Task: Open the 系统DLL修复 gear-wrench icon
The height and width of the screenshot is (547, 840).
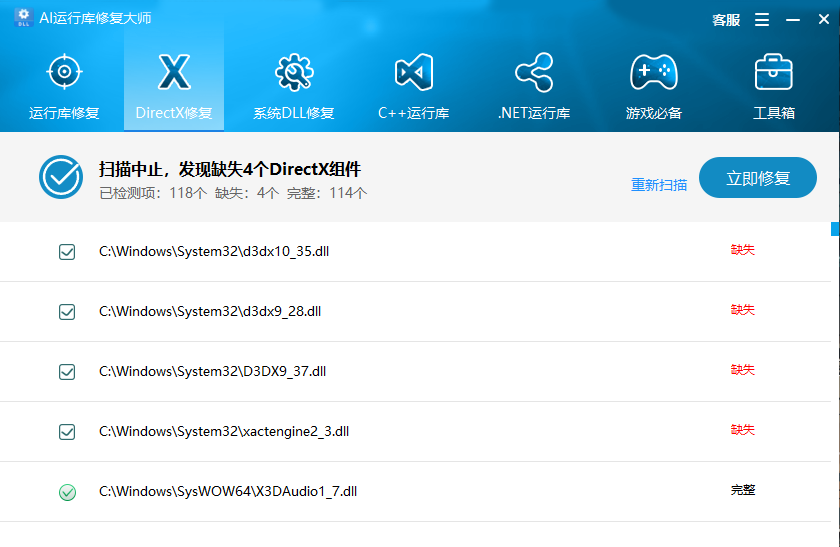Action: click(294, 72)
